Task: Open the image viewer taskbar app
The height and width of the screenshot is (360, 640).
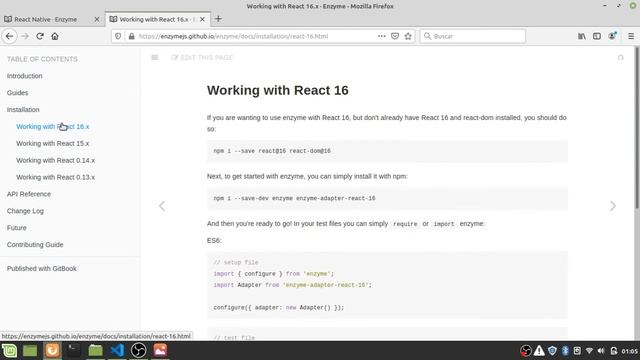Action: pyautogui.click(x=160, y=351)
